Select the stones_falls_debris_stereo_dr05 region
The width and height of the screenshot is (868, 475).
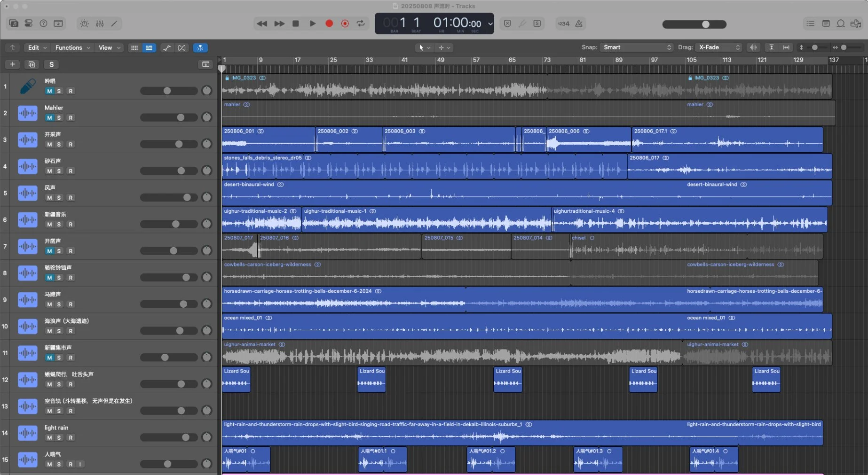[x=425, y=166]
